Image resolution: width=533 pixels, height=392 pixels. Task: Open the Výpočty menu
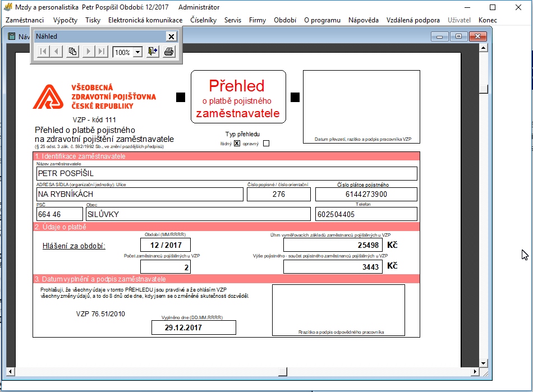pos(65,20)
